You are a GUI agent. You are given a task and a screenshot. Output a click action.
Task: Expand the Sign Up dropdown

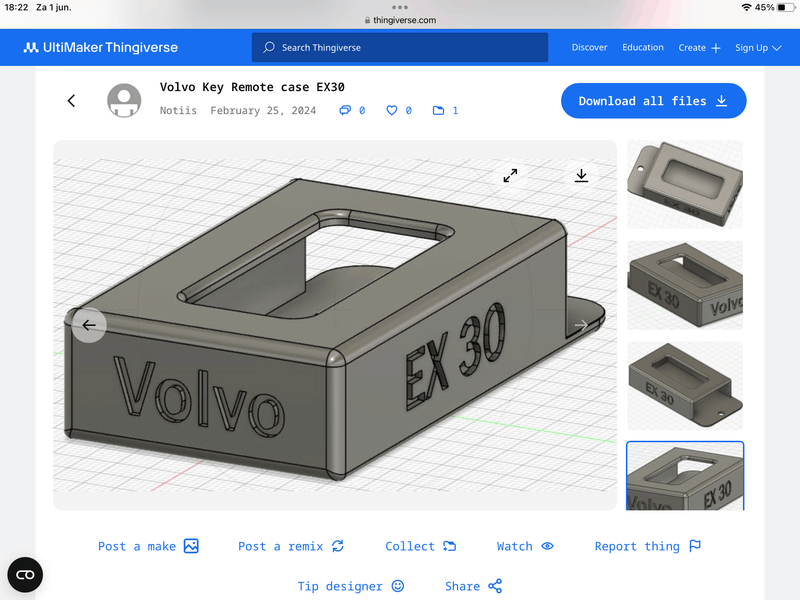758,47
